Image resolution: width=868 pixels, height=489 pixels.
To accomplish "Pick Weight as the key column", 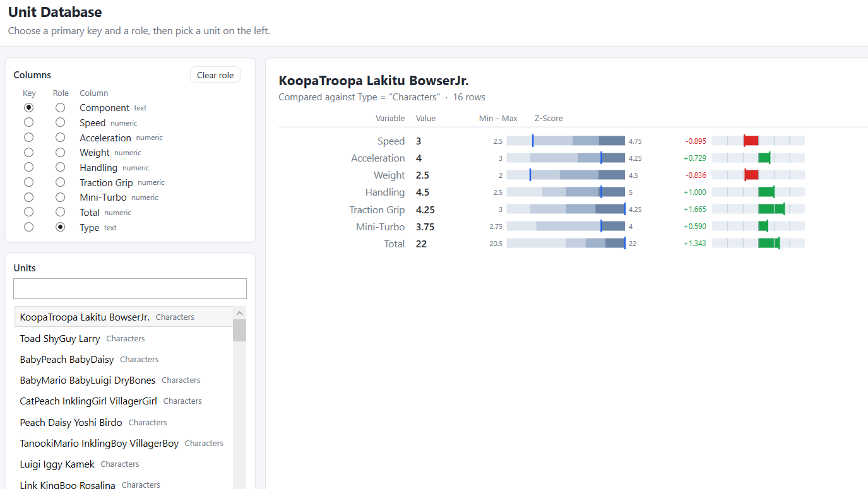I will (29, 153).
